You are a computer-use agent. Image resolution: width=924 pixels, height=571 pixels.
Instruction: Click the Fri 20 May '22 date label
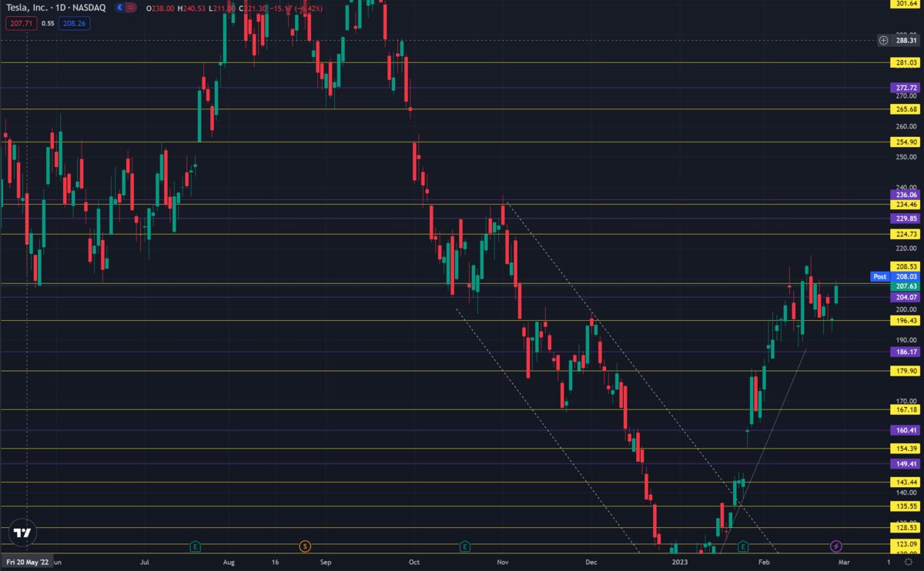click(x=26, y=563)
